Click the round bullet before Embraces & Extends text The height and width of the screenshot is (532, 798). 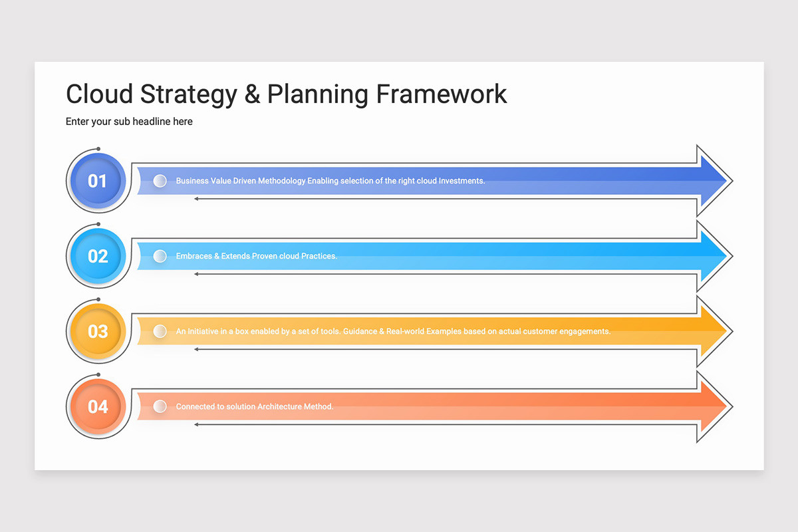160,256
